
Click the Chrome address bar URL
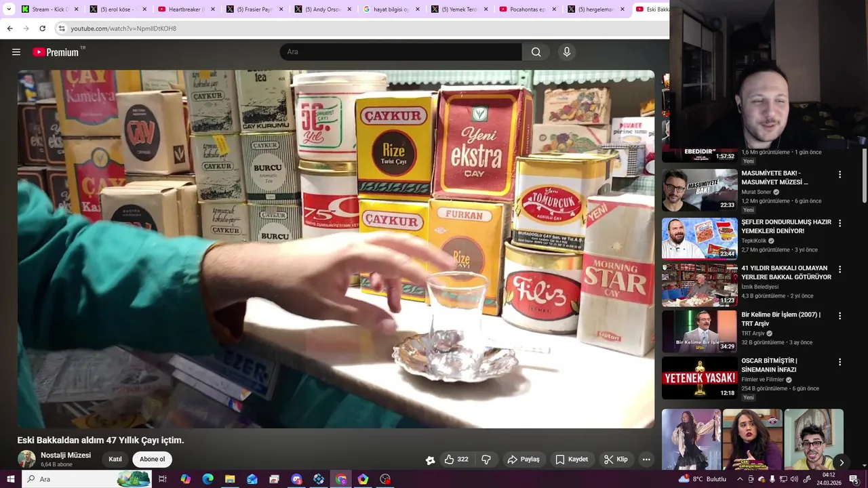[123, 28]
